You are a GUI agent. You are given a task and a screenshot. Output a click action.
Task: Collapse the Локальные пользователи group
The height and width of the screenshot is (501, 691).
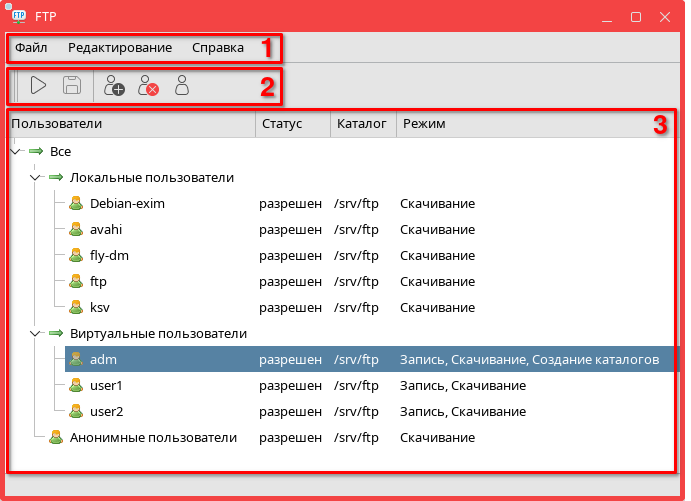click(35, 178)
